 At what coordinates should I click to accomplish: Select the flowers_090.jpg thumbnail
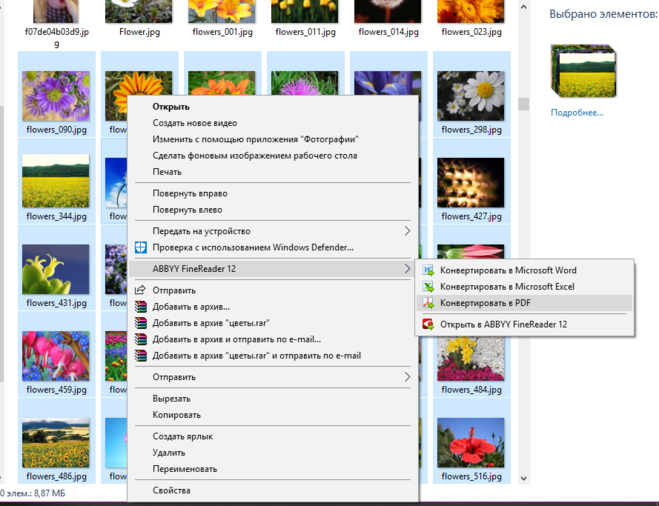[56, 96]
